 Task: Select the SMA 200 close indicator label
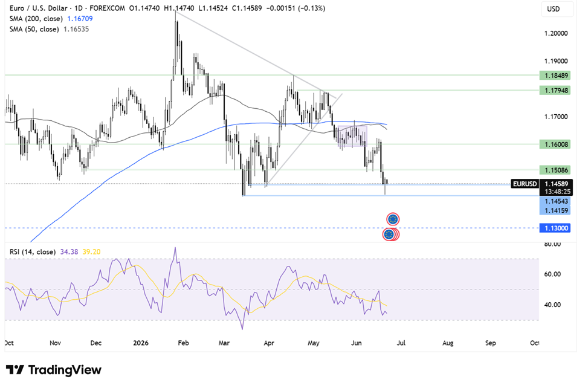point(36,19)
